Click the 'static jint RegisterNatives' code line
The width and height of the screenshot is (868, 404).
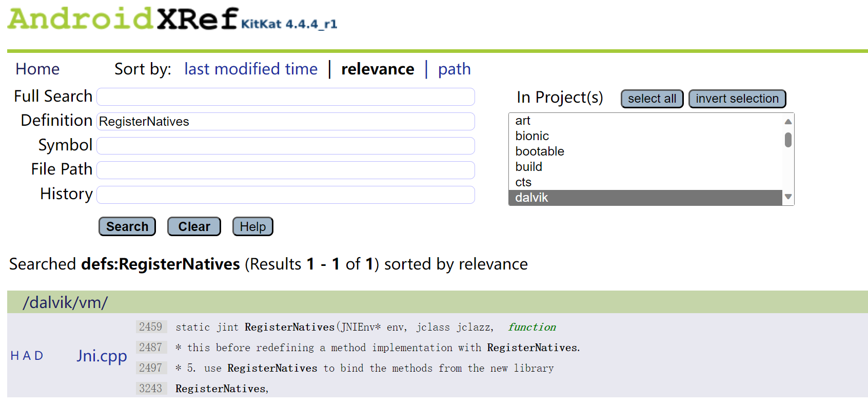coord(334,327)
